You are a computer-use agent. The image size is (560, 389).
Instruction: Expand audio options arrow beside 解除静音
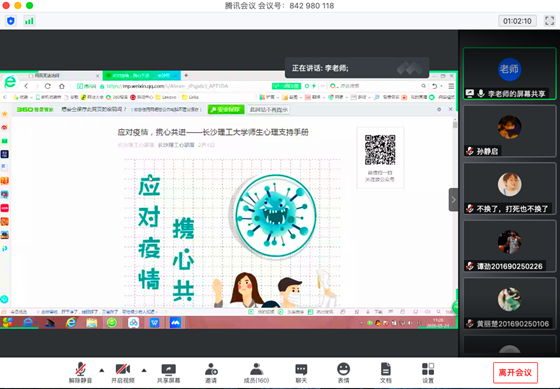(x=102, y=370)
